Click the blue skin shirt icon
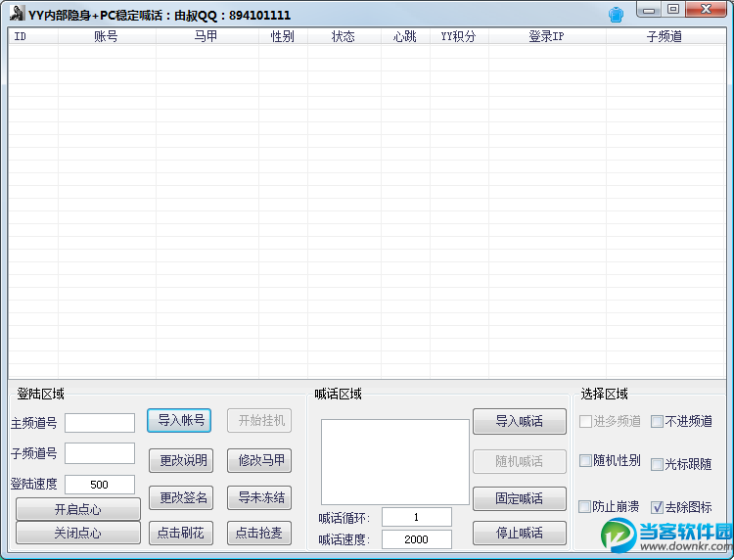This screenshot has height=560, width=734. 616,15
